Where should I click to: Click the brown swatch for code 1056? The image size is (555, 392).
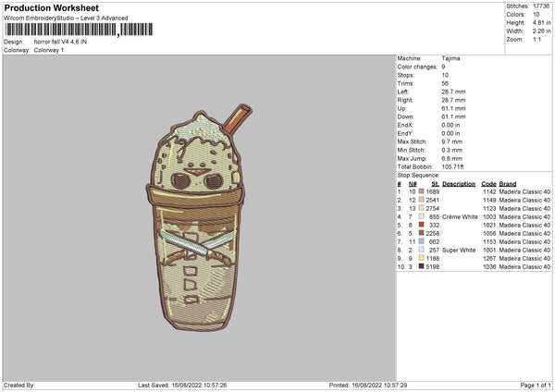pyautogui.click(x=421, y=233)
